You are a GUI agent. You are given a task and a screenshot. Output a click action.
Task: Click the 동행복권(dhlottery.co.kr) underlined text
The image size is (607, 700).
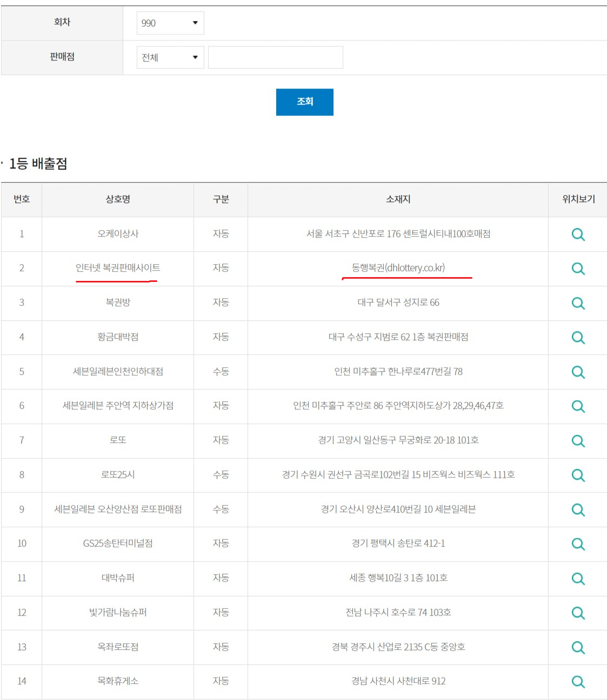point(398,268)
